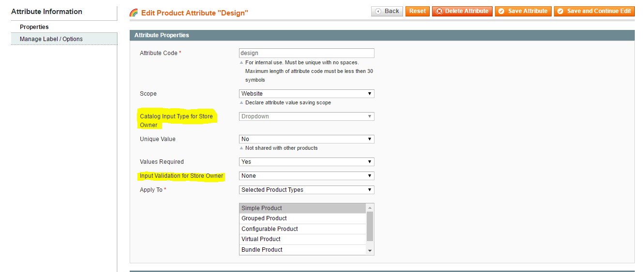Click the Catalog Input Type for Store Owner label
Viewport: 644px width, 272px height.
pyautogui.click(x=176, y=121)
